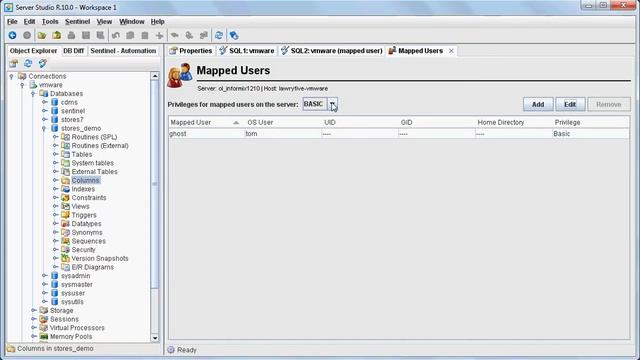Sort by Mapped User column header
This screenshot has height=360, width=640.
206,122
